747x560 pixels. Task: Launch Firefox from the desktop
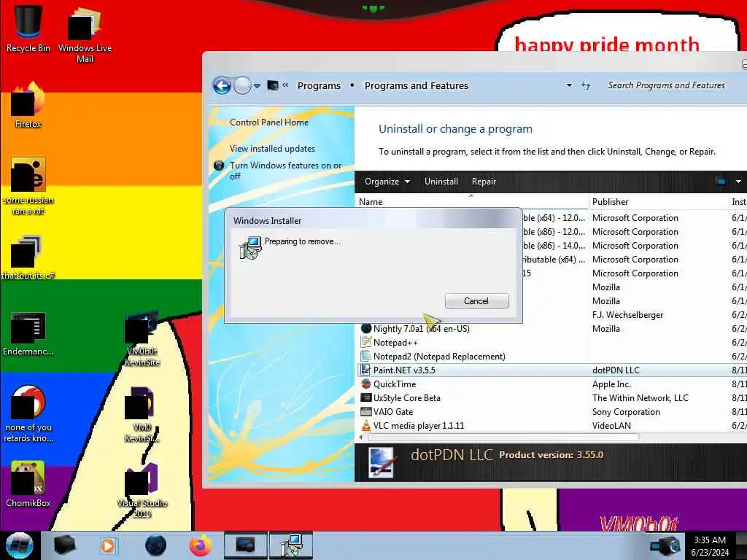28,105
